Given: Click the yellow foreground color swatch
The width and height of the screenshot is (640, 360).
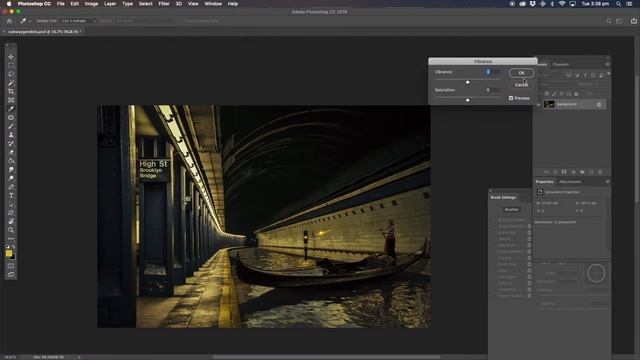Looking at the screenshot, I should coord(9,253).
